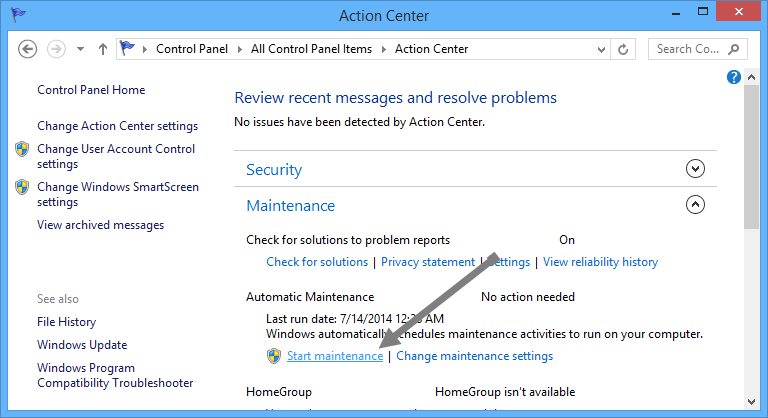
Task: Open View reliability history
Action: (x=600, y=262)
